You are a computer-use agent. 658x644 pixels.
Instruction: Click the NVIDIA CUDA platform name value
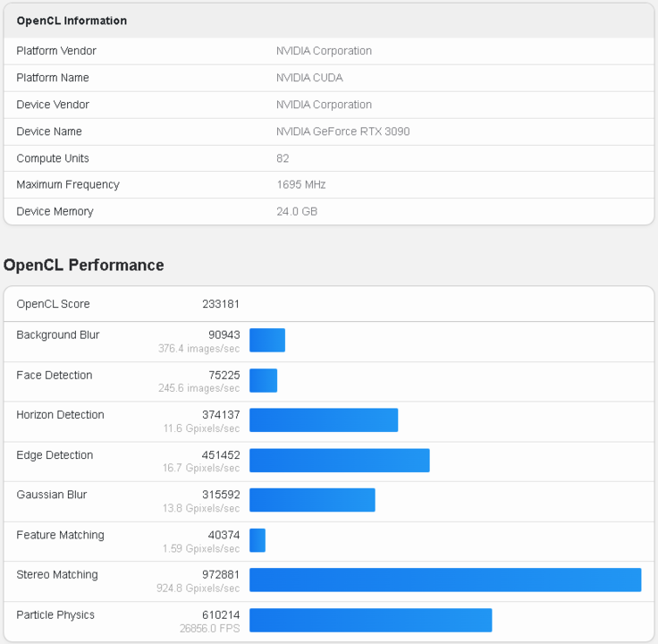tap(308, 78)
